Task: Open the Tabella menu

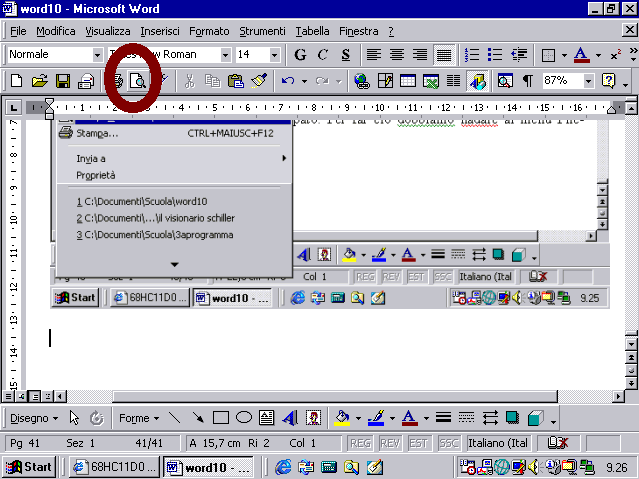Action: (x=312, y=31)
